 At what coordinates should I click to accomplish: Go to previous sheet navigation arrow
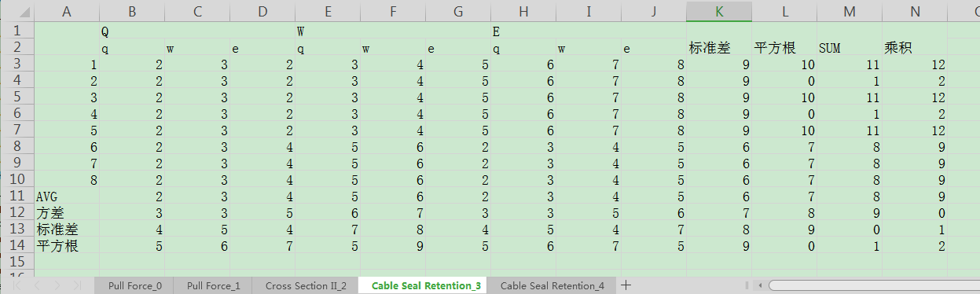pos(38,285)
